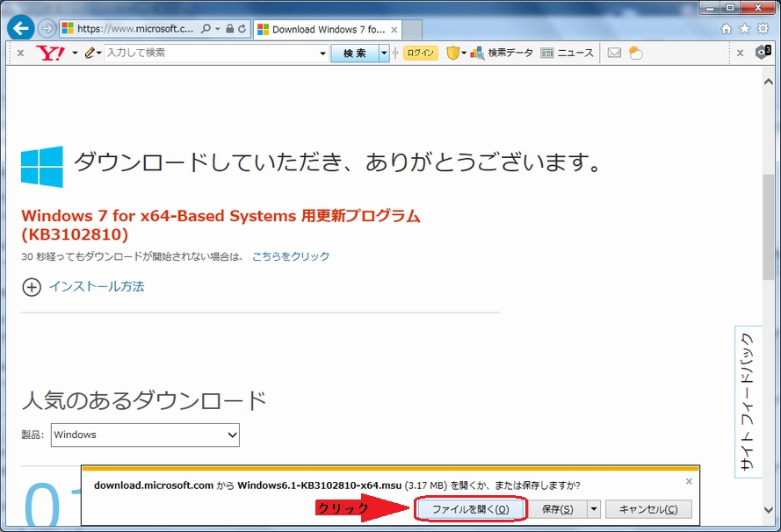Open the 検索データ toolbar item
The width and height of the screenshot is (781, 532).
(x=501, y=53)
